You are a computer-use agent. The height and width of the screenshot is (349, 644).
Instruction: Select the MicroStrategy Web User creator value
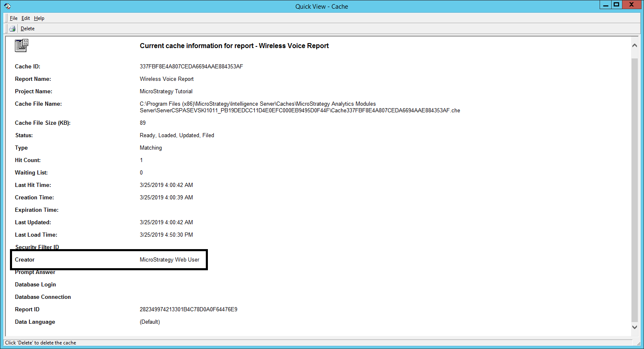coord(169,260)
